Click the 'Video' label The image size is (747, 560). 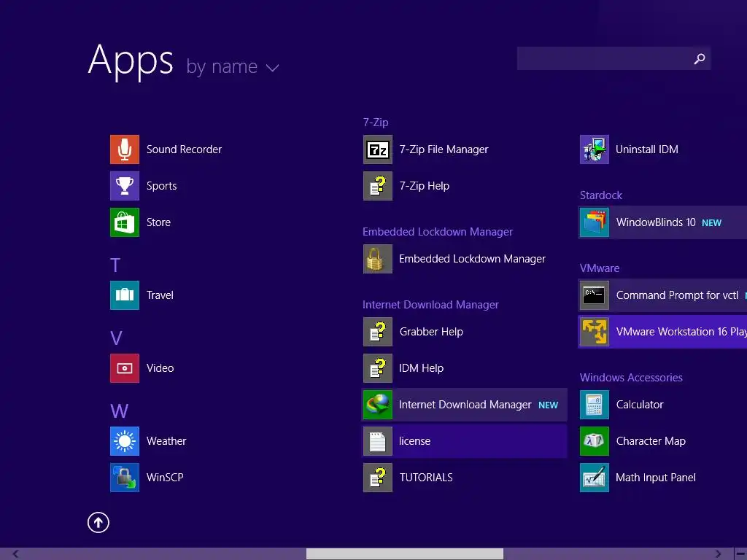(x=160, y=368)
